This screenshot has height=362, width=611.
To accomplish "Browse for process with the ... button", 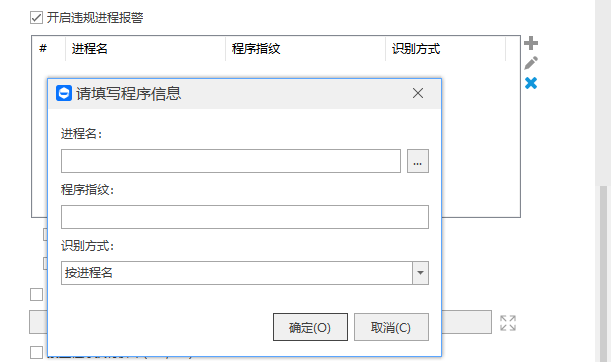I will [x=418, y=161].
